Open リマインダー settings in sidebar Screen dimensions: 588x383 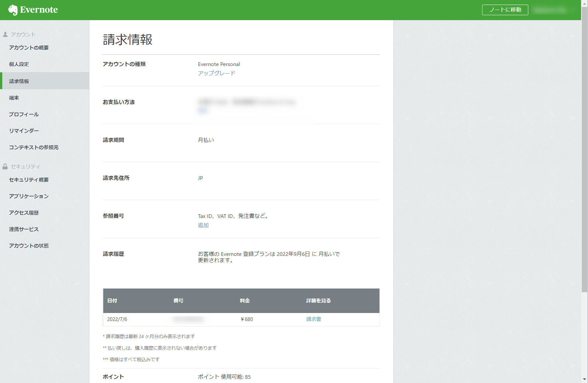pyautogui.click(x=24, y=131)
